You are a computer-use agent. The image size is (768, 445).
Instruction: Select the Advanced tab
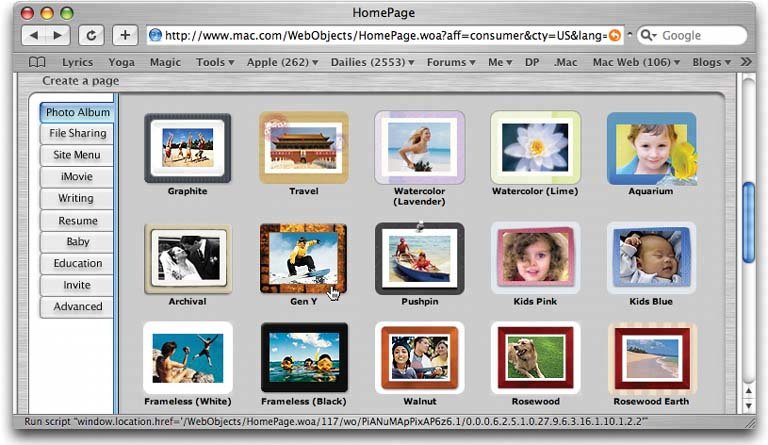[x=78, y=306]
